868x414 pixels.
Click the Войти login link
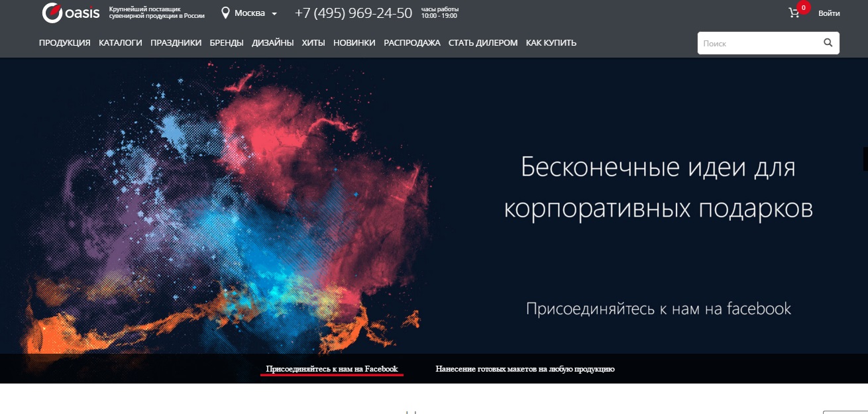(x=829, y=13)
